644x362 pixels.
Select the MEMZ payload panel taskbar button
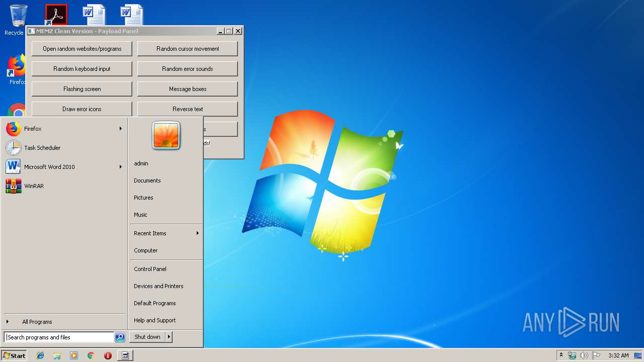pos(125,355)
